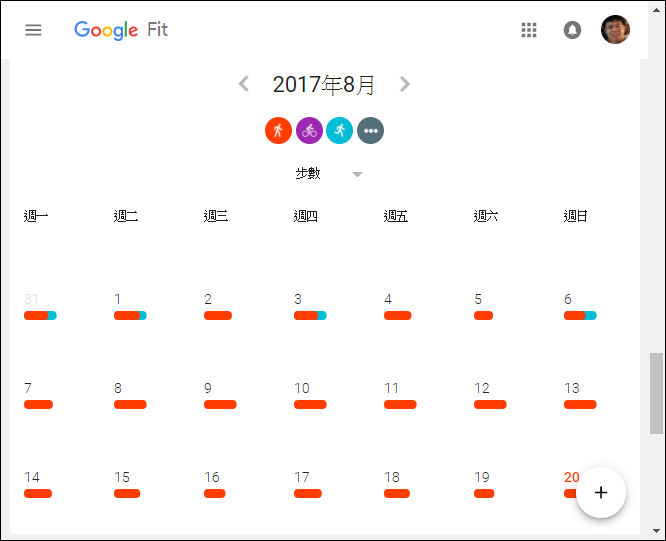Add an activity with the plus button
Viewport: 666px width, 541px height.
[601, 493]
